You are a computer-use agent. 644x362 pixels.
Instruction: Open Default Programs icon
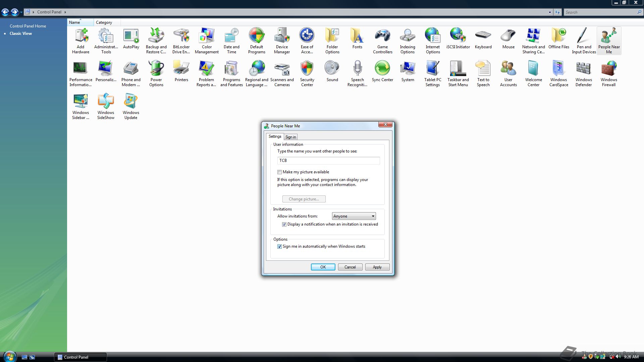click(257, 41)
